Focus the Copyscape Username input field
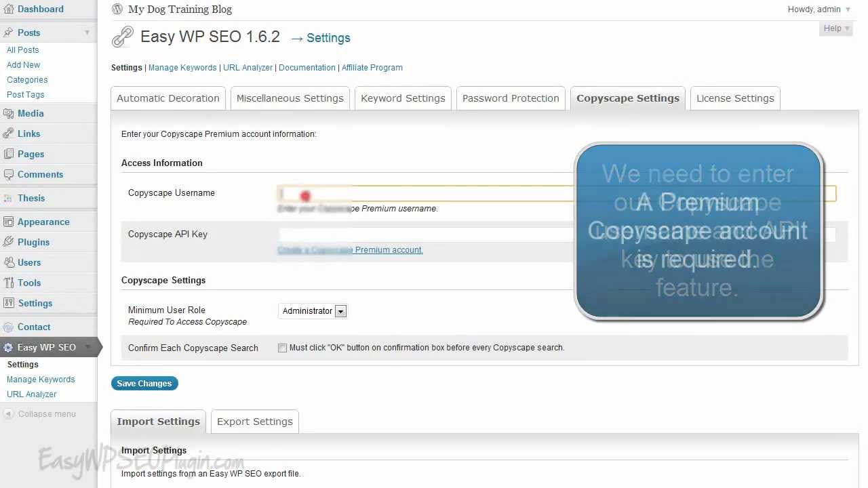868x488 pixels. click(557, 194)
